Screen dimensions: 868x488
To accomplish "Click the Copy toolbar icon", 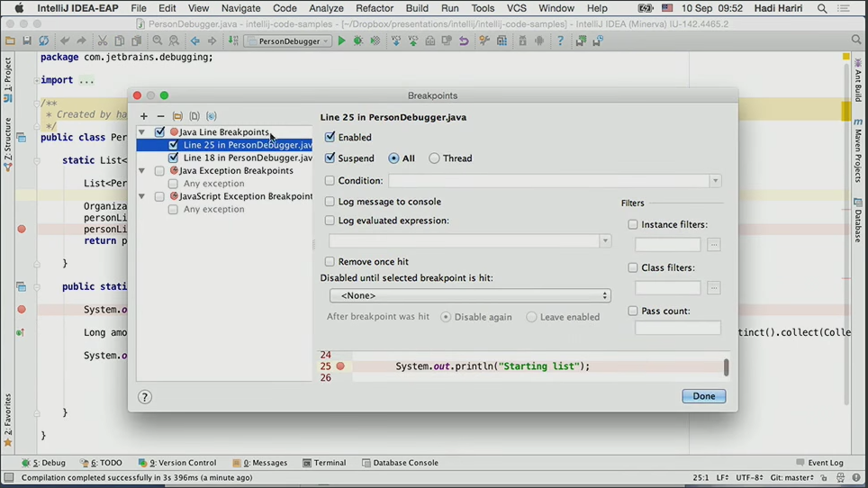I will [x=120, y=41].
